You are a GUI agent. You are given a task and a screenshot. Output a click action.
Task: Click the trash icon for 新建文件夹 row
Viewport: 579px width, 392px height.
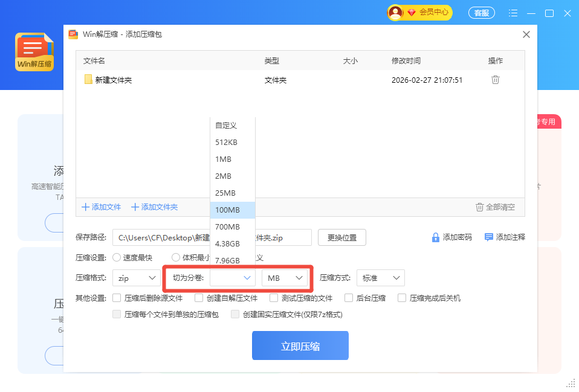pos(495,80)
